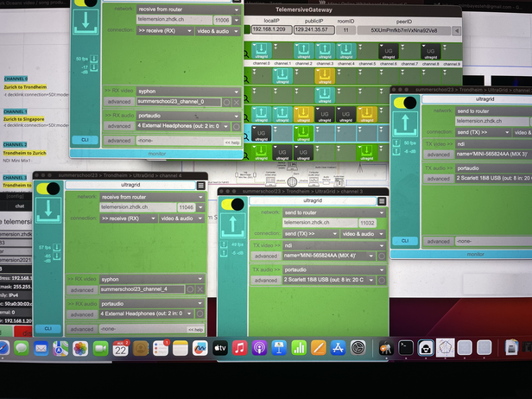Toggle the yellow power switch in channel 4 window

click(46, 187)
